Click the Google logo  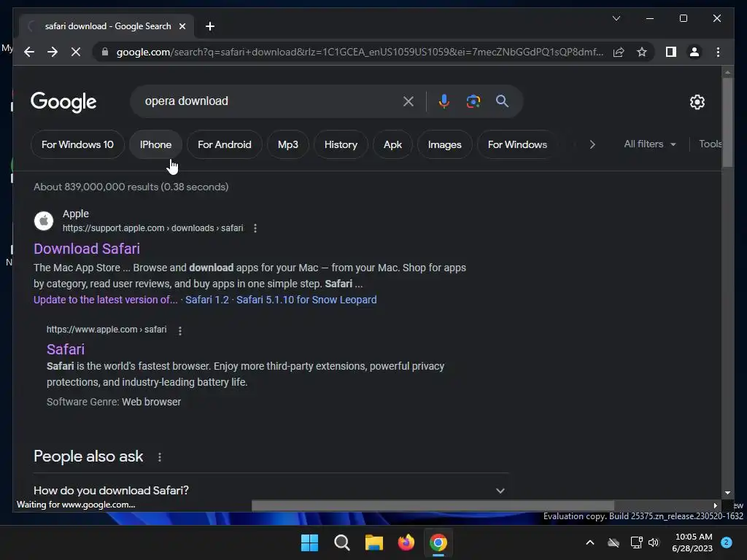[63, 102]
